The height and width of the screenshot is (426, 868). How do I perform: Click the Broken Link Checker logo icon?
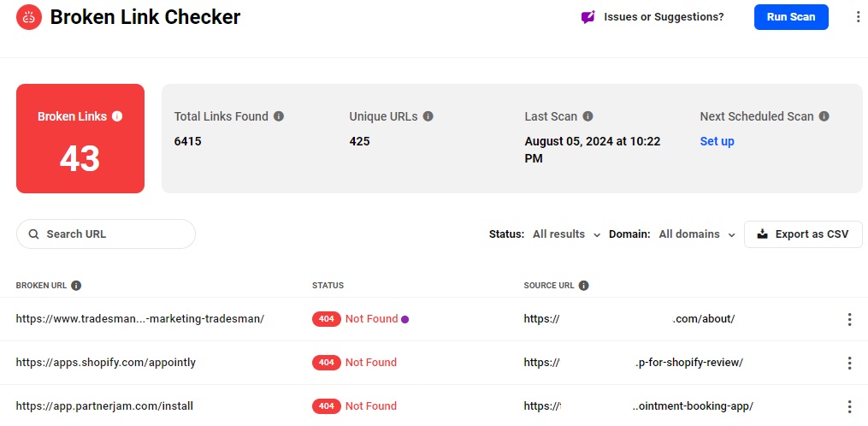(x=29, y=17)
